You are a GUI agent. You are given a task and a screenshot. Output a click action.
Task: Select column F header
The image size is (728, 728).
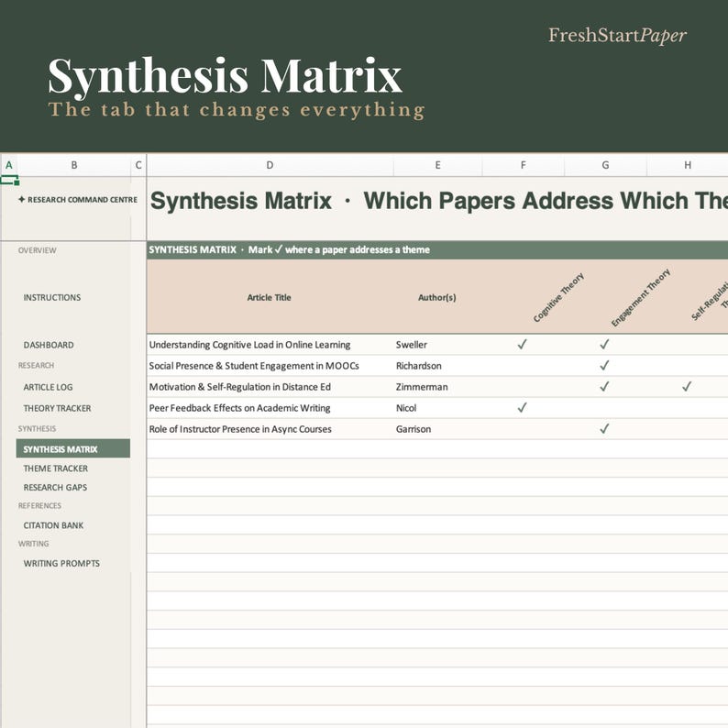tap(524, 165)
